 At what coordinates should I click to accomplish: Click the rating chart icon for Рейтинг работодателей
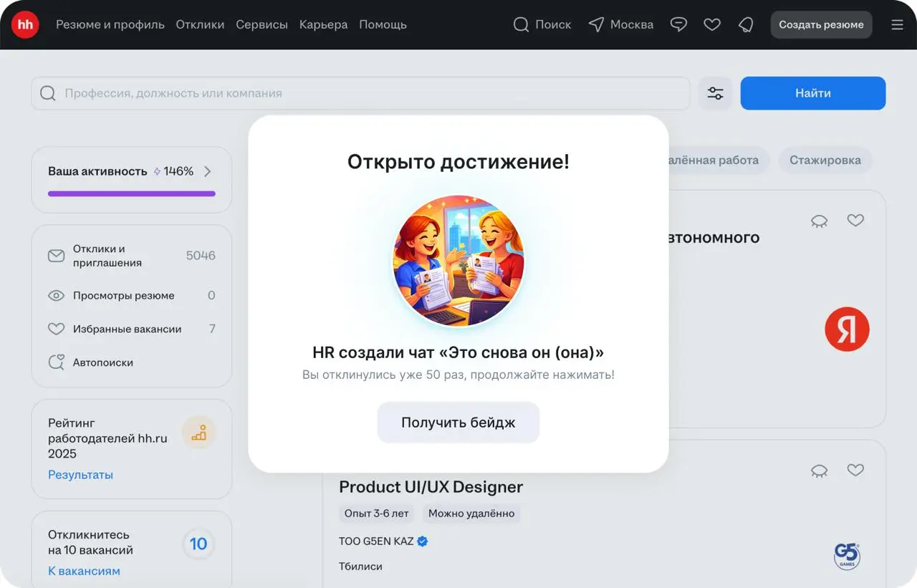[x=198, y=433]
